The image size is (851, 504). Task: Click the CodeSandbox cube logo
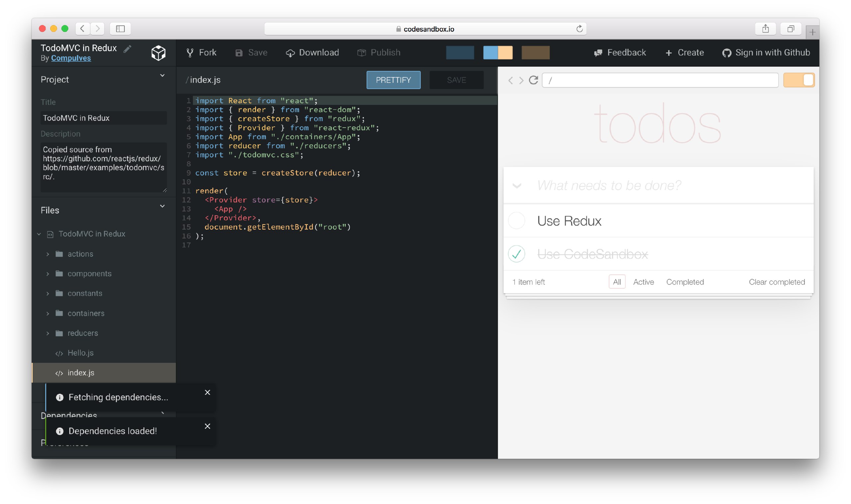158,52
